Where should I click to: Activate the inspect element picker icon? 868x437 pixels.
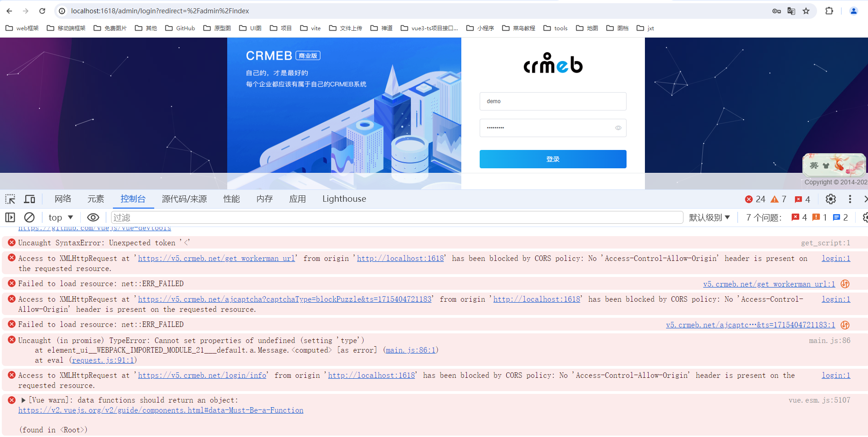coord(10,199)
